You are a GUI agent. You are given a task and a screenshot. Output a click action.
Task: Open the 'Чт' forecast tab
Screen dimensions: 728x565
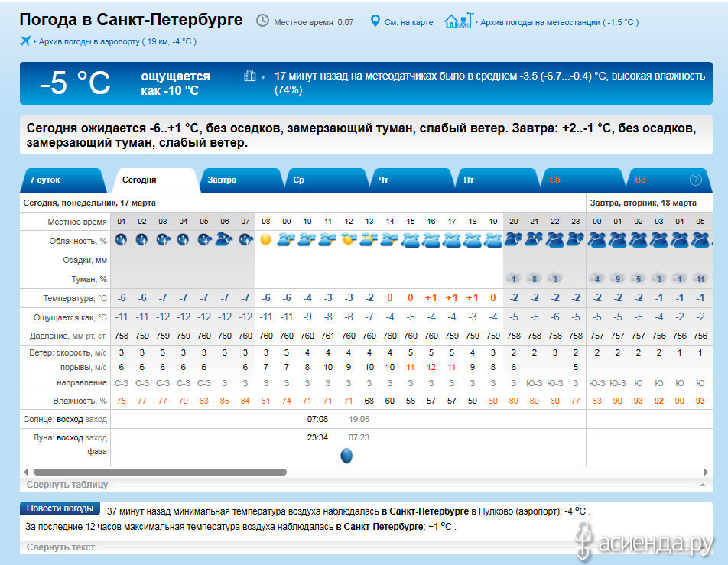[412, 180]
